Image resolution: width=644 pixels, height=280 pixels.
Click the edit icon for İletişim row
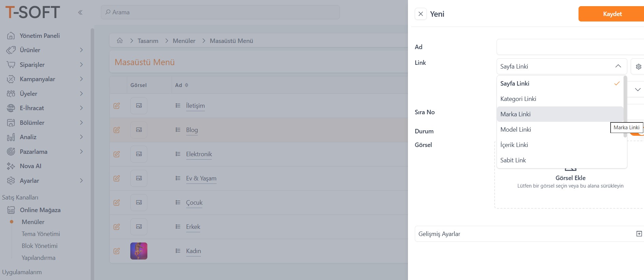(x=117, y=106)
